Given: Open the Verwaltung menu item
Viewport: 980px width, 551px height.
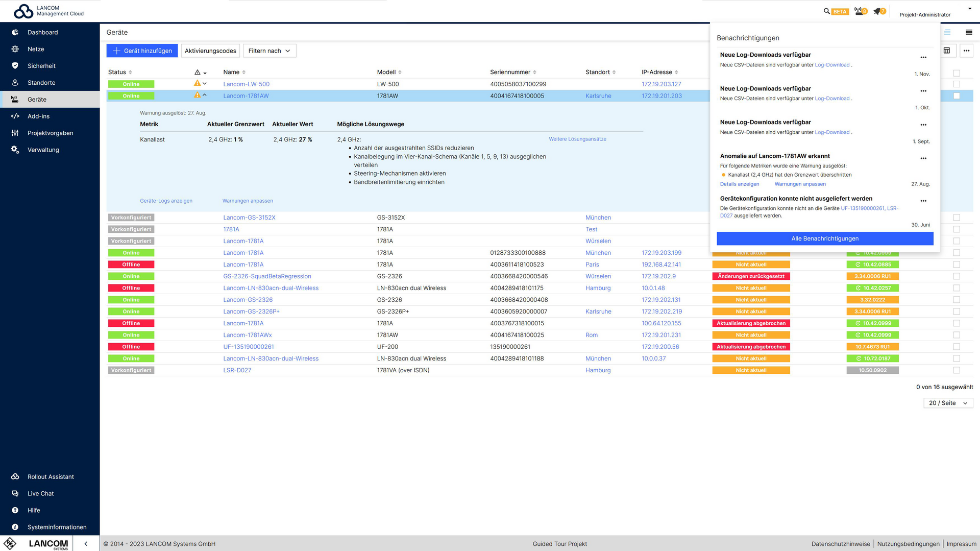Looking at the screenshot, I should click(x=43, y=150).
